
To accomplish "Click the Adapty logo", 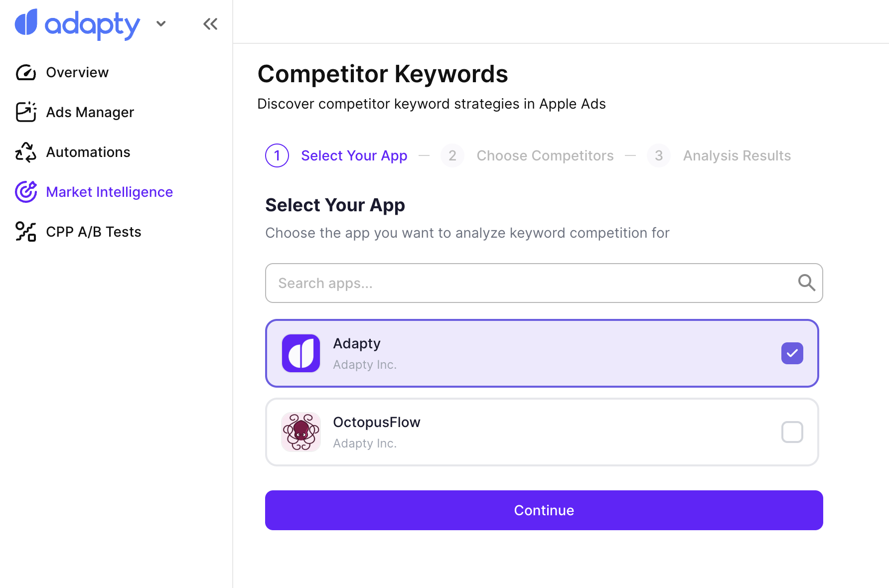I will click(77, 23).
